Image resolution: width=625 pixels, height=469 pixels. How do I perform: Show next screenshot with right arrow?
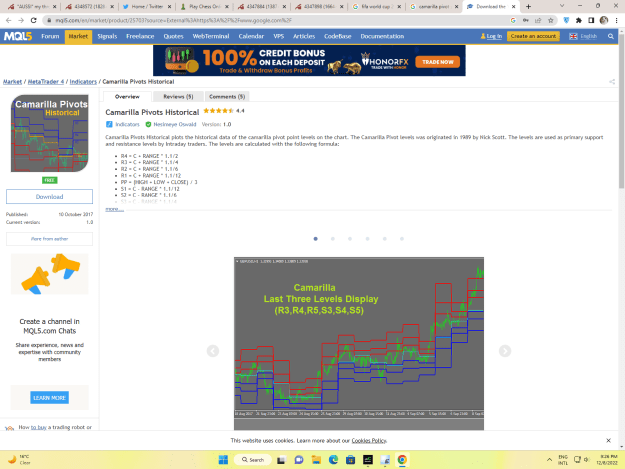point(505,351)
